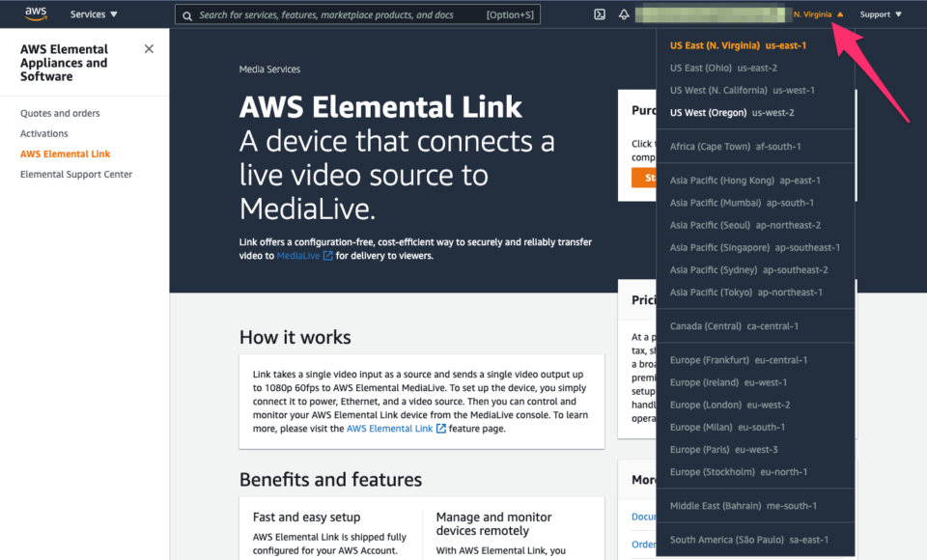The height and width of the screenshot is (560, 927).
Task: Open the Services menu
Action: 92,14
